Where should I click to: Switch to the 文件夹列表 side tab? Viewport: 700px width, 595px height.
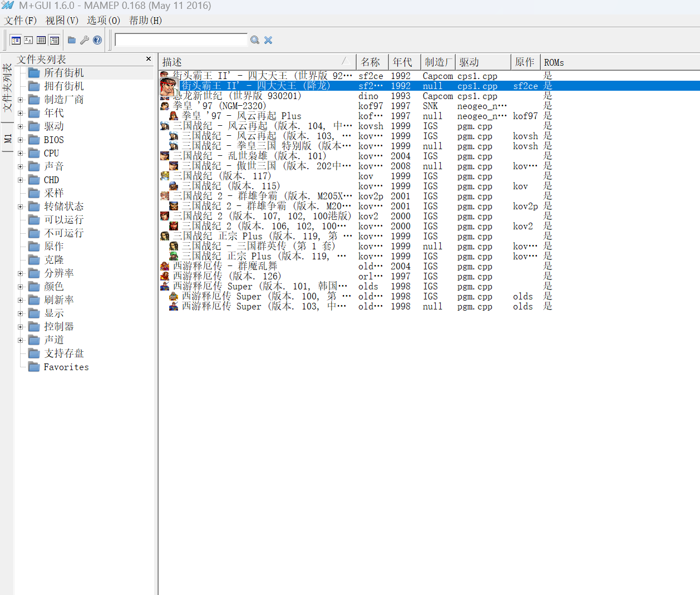pos(7,88)
